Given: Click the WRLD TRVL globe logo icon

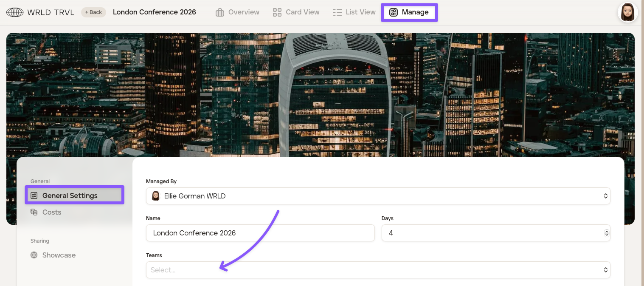Looking at the screenshot, I should click(15, 12).
